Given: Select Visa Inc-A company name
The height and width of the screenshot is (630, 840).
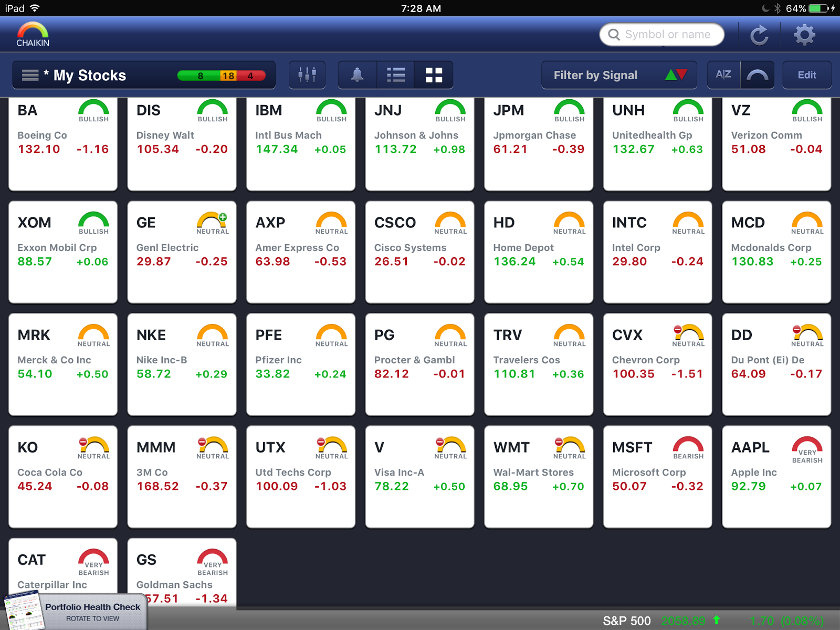Looking at the screenshot, I should coord(399,472).
